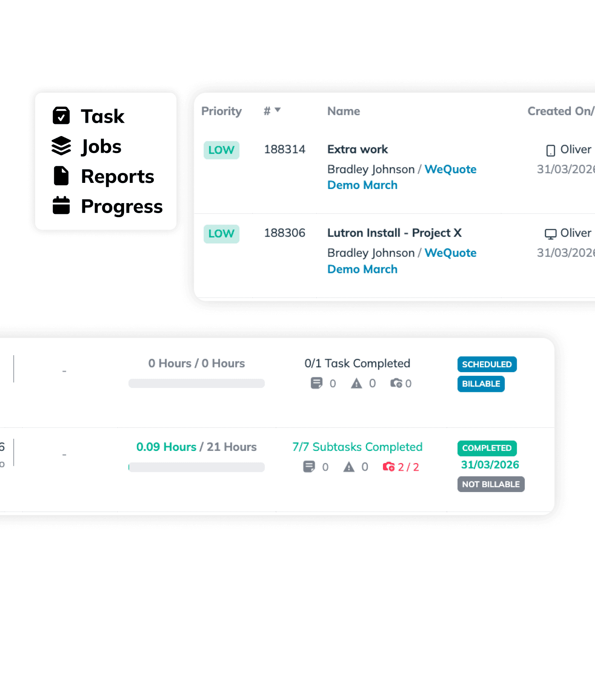Click the NOT BILLABLE badge
The width and height of the screenshot is (595, 700).
point(491,484)
